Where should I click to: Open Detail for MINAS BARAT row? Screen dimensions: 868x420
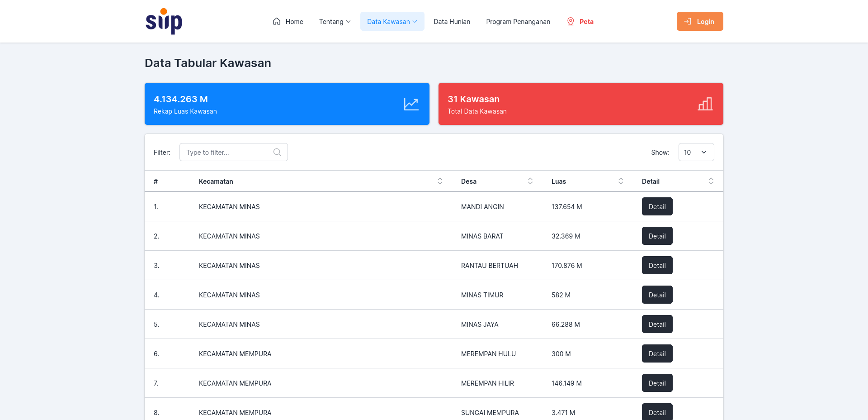point(657,236)
